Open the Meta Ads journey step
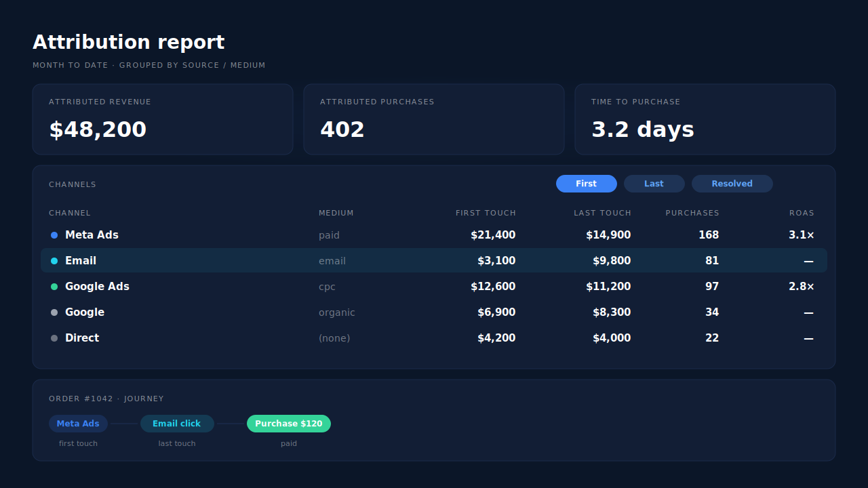Viewport: 868px width, 488px height. 78,424
